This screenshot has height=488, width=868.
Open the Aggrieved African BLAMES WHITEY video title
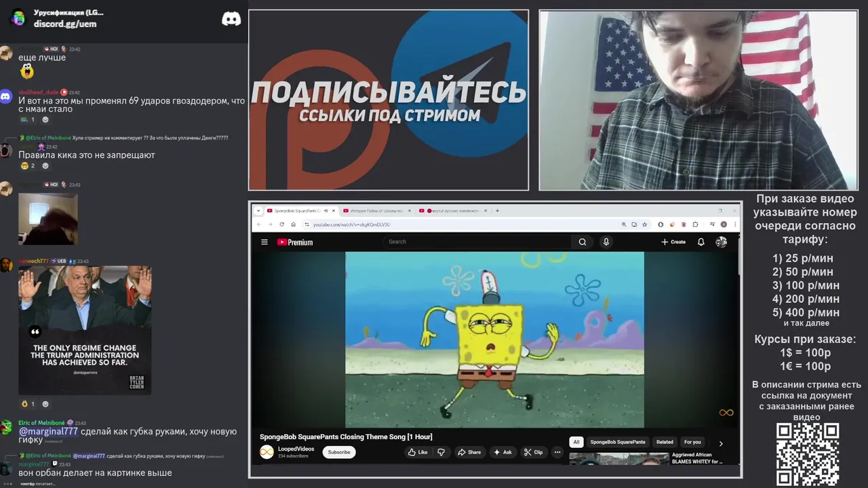click(x=697, y=458)
